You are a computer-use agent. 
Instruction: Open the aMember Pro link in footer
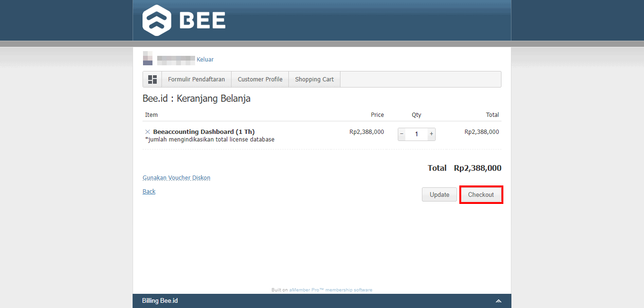click(x=331, y=290)
